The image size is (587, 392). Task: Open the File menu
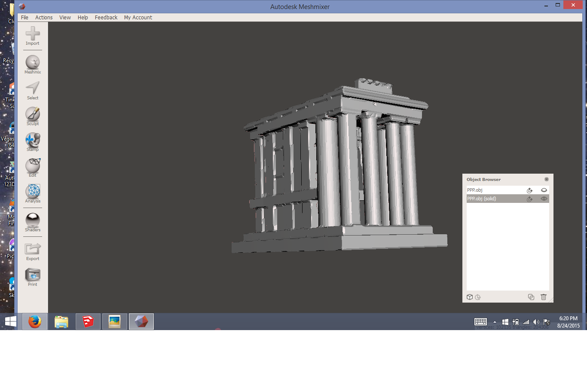[24, 18]
